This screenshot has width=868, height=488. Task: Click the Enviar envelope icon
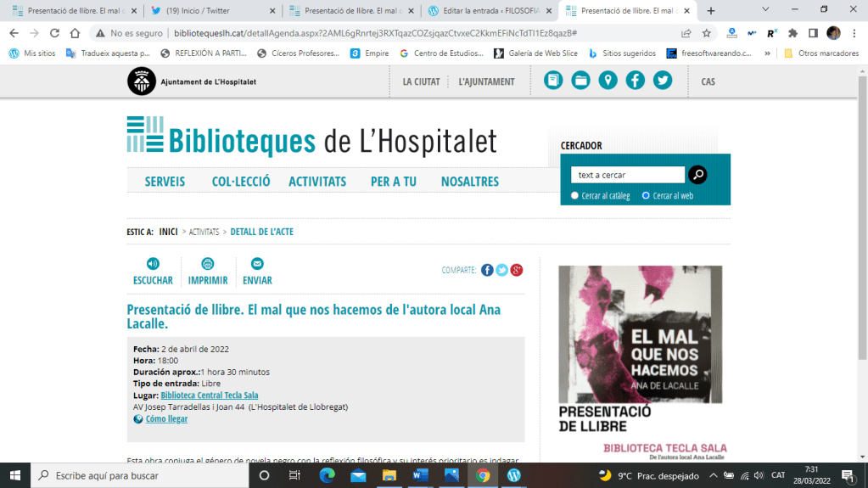pyautogui.click(x=257, y=264)
